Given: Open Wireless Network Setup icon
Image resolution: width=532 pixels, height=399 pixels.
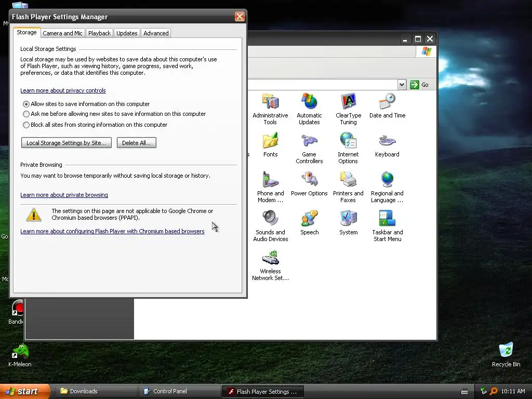Looking at the screenshot, I should (270, 265).
